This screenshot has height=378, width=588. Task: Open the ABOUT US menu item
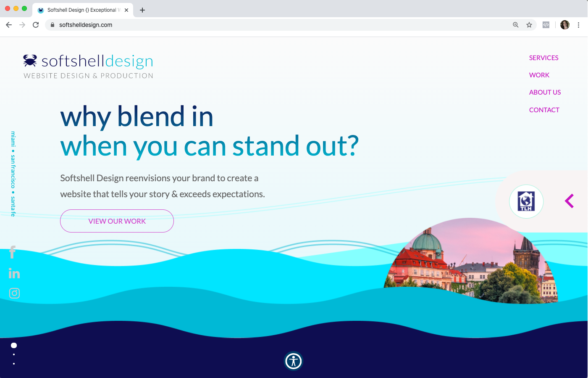point(545,92)
